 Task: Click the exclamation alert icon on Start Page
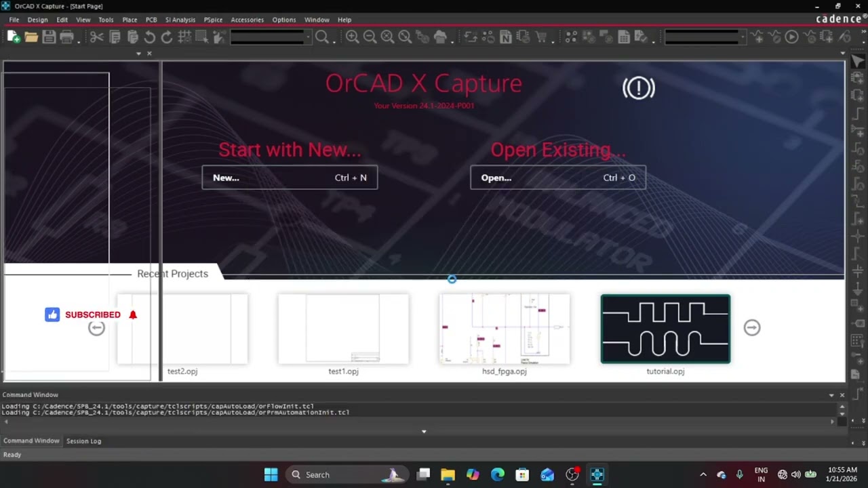[x=639, y=88]
